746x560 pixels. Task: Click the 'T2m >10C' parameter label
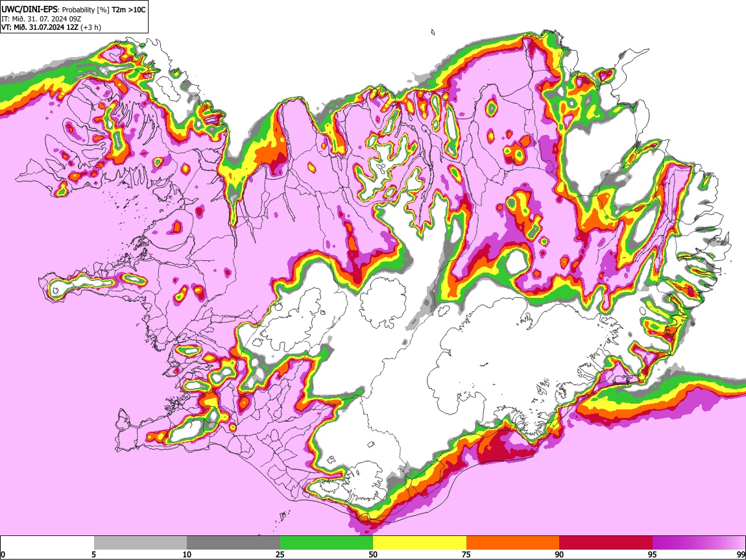128,10
